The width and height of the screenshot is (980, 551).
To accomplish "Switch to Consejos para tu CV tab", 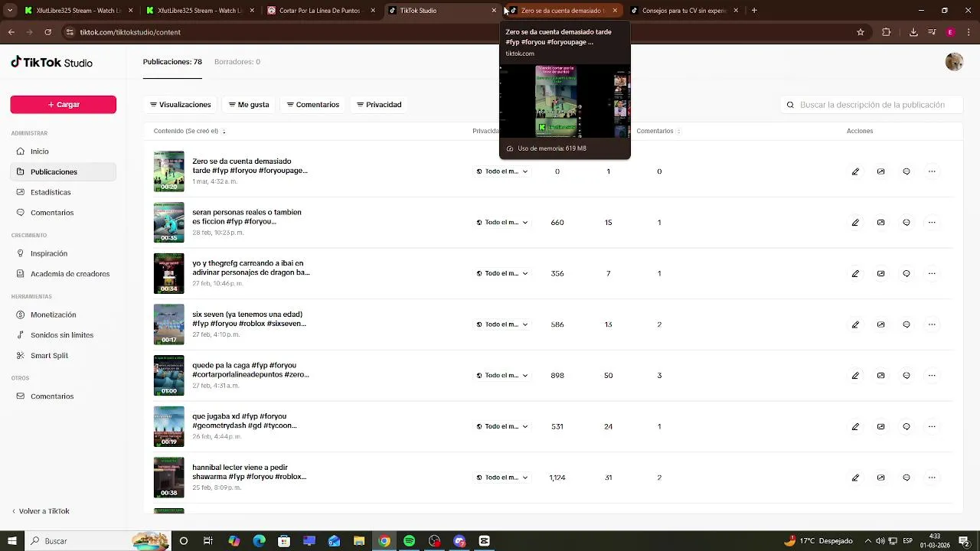I will 684,11.
